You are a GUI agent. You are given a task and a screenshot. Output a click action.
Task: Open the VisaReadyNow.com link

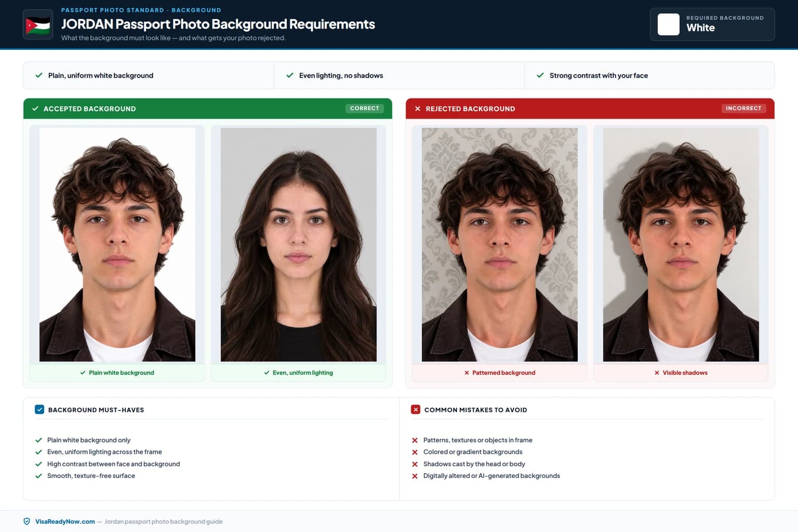[x=65, y=522]
